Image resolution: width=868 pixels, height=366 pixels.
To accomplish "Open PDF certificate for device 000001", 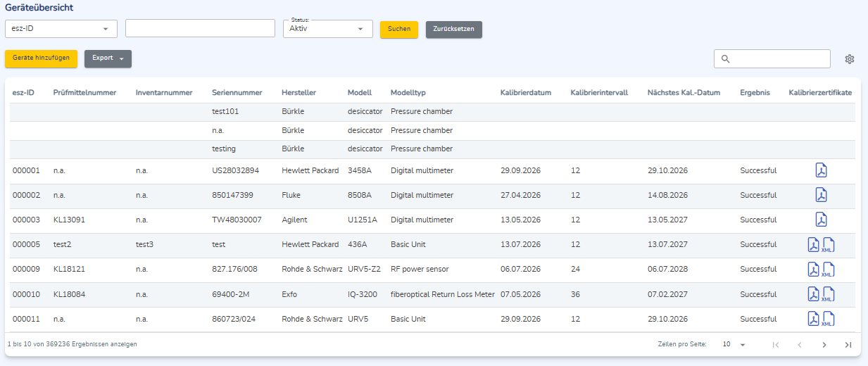I will [821, 170].
